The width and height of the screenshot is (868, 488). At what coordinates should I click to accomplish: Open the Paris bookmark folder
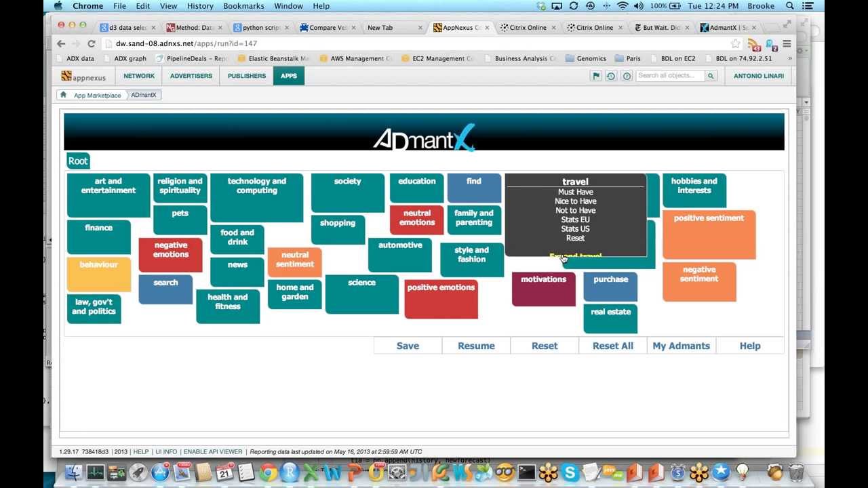pyautogui.click(x=627, y=58)
